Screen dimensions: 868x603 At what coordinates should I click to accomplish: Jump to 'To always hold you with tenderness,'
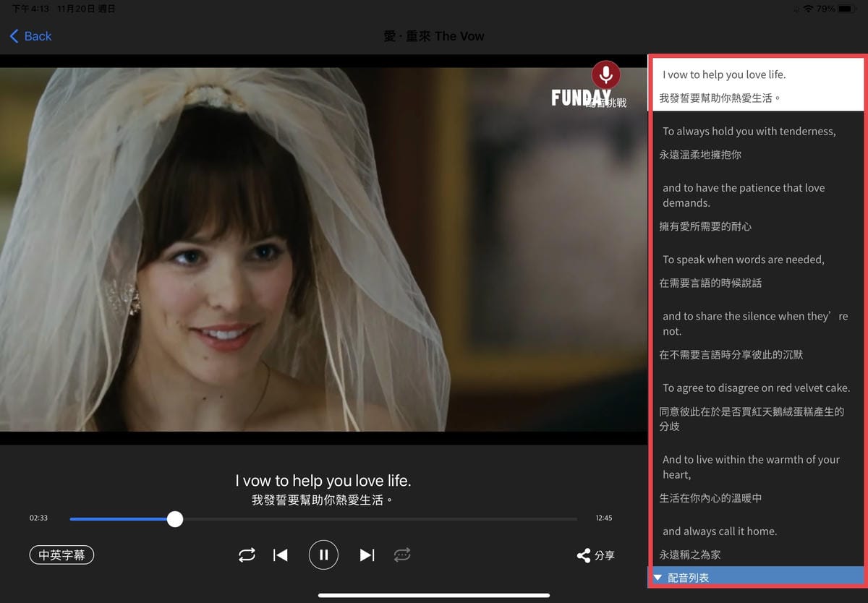pyautogui.click(x=749, y=131)
